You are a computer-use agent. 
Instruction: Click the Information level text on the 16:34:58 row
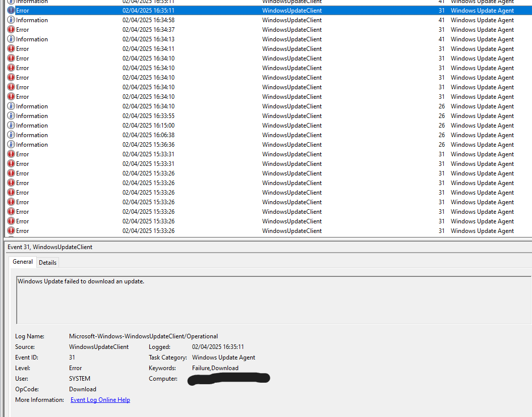point(32,20)
